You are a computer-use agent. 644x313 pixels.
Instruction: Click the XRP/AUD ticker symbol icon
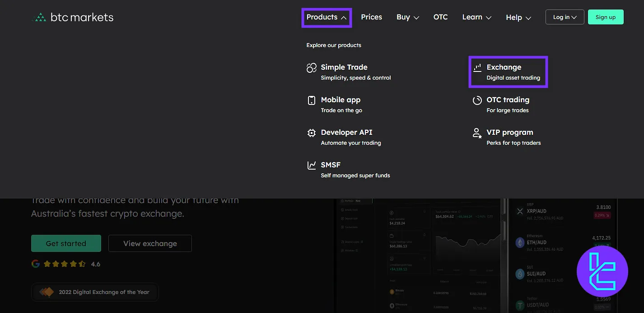pyautogui.click(x=520, y=211)
